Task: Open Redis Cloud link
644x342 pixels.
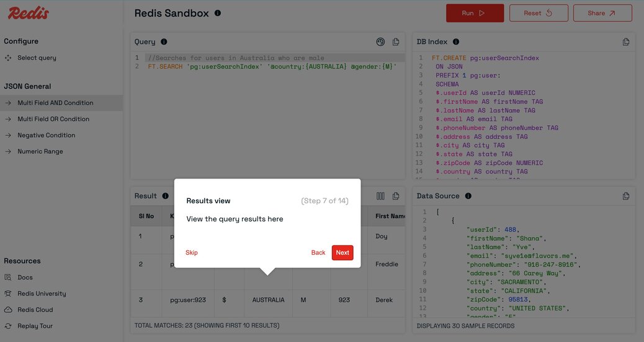Action: 35,310
